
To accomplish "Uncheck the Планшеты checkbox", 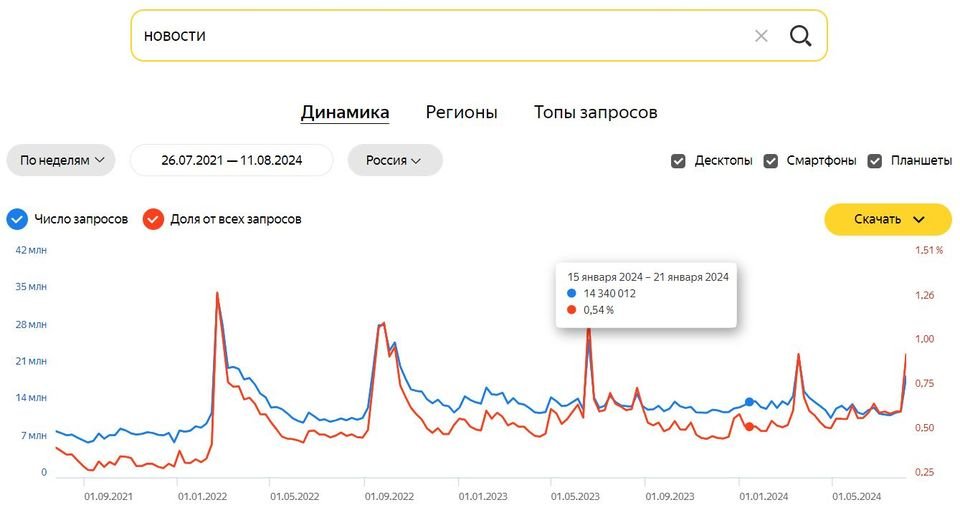I will (875, 160).
